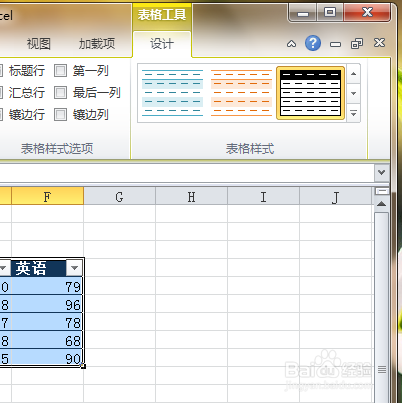
Task: Open the 视图 ribbon tab
Action: (x=39, y=44)
